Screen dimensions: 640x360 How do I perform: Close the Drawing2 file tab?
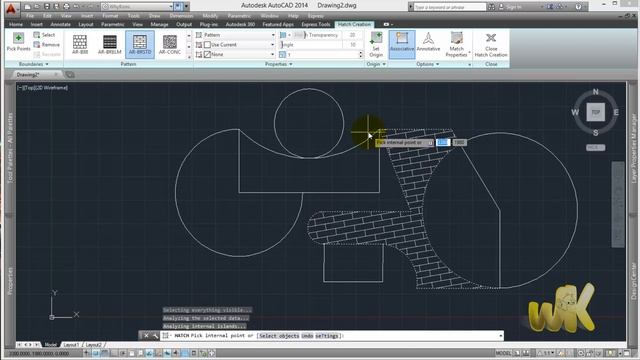tap(56, 74)
